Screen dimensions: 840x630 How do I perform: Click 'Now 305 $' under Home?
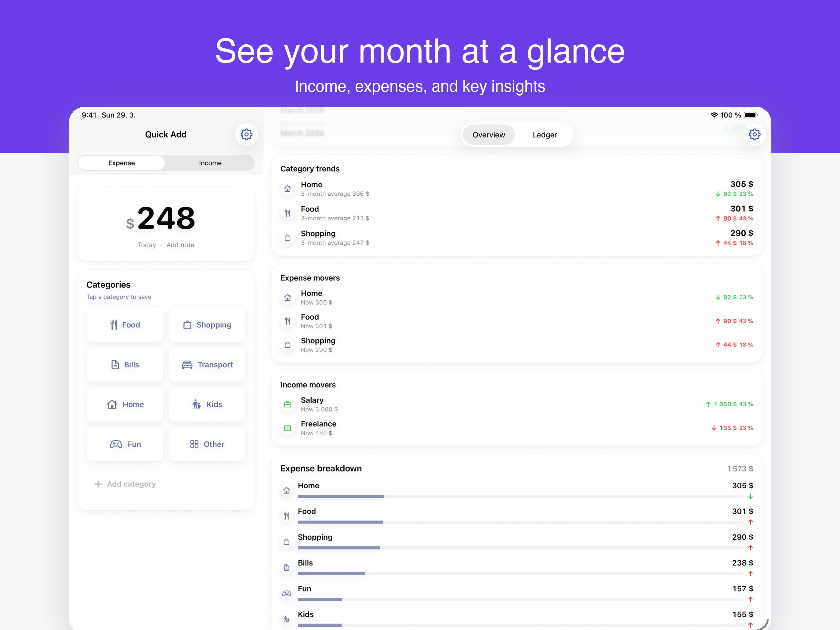point(316,302)
